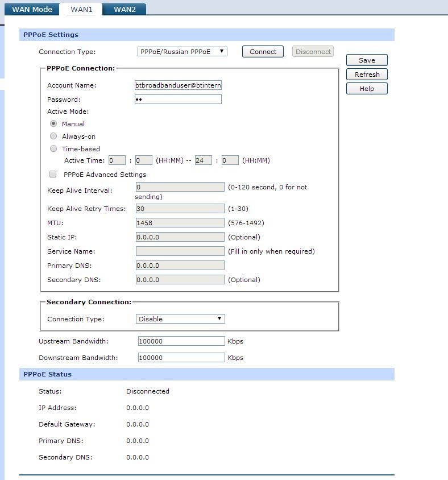Image resolution: width=448 pixels, height=480 pixels.
Task: Click the Keep Alive Retry Times field
Action: coord(180,209)
